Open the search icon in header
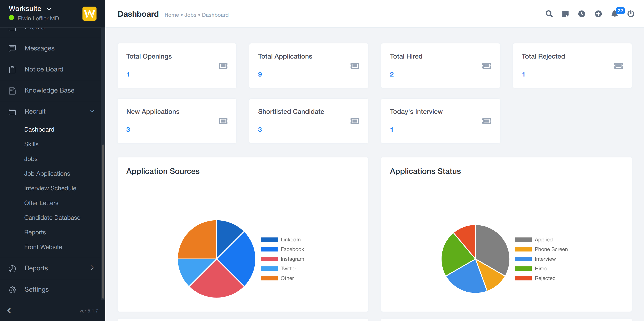644x321 pixels. (549, 14)
